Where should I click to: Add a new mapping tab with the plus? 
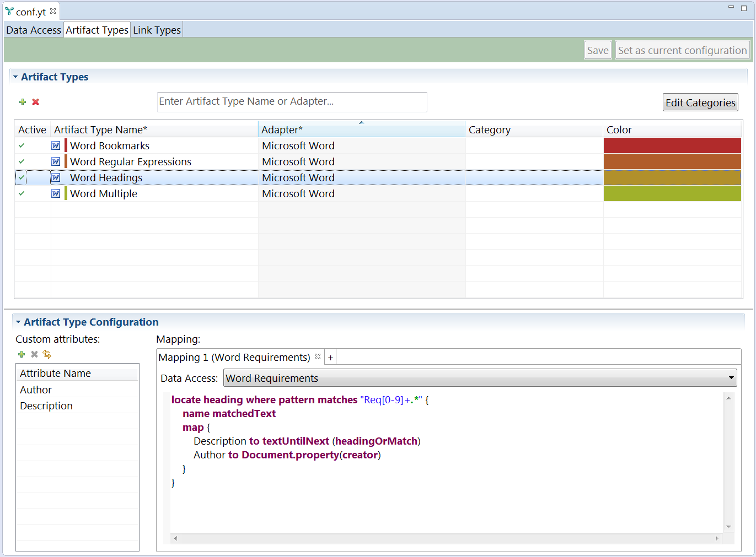tap(330, 358)
